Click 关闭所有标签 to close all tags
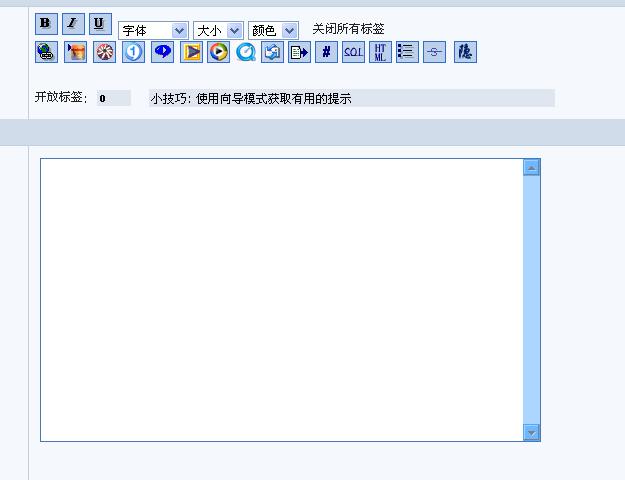The image size is (625, 480). tap(348, 29)
